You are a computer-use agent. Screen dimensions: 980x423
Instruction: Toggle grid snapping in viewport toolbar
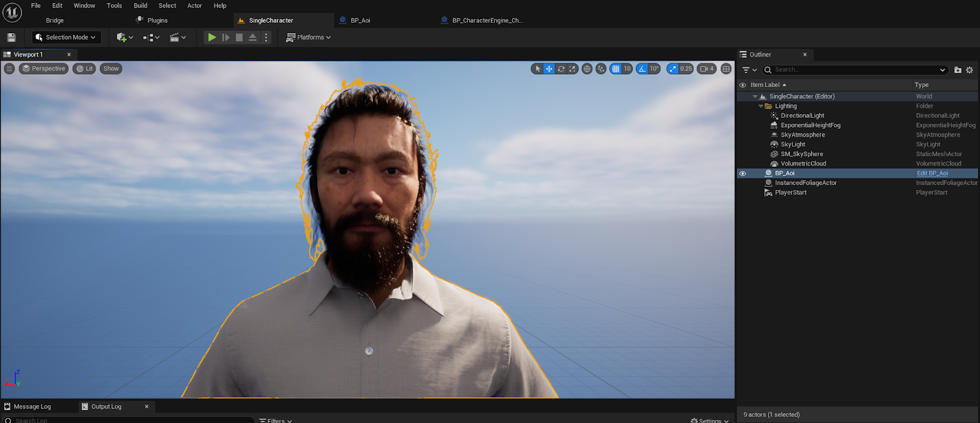click(x=616, y=69)
